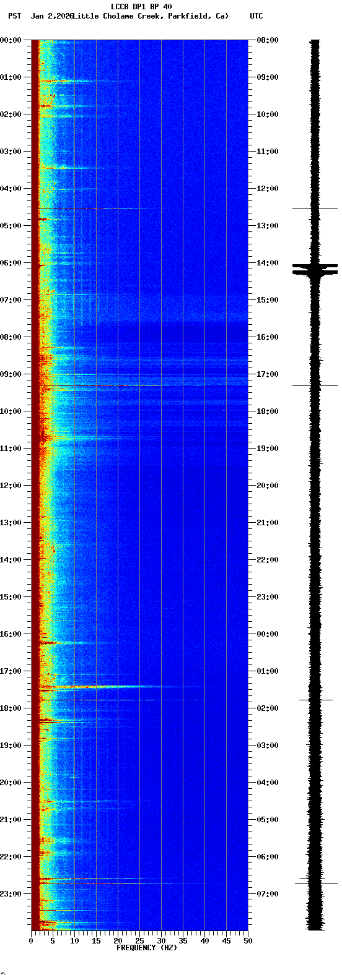Viewport: 342px width, 980px height.
Task: Click the 08:00 UTC time label
Action: [268, 40]
